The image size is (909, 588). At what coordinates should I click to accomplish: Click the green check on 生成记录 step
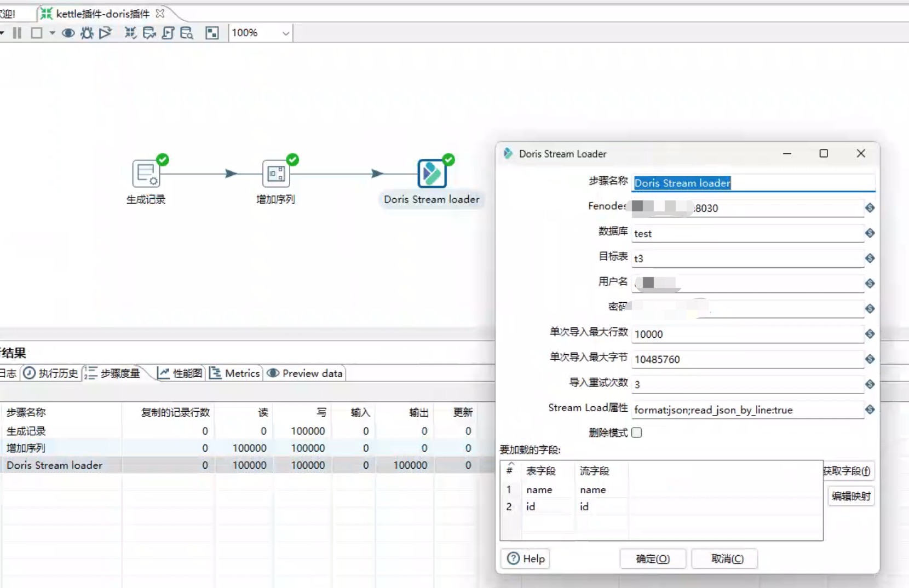[163, 160]
